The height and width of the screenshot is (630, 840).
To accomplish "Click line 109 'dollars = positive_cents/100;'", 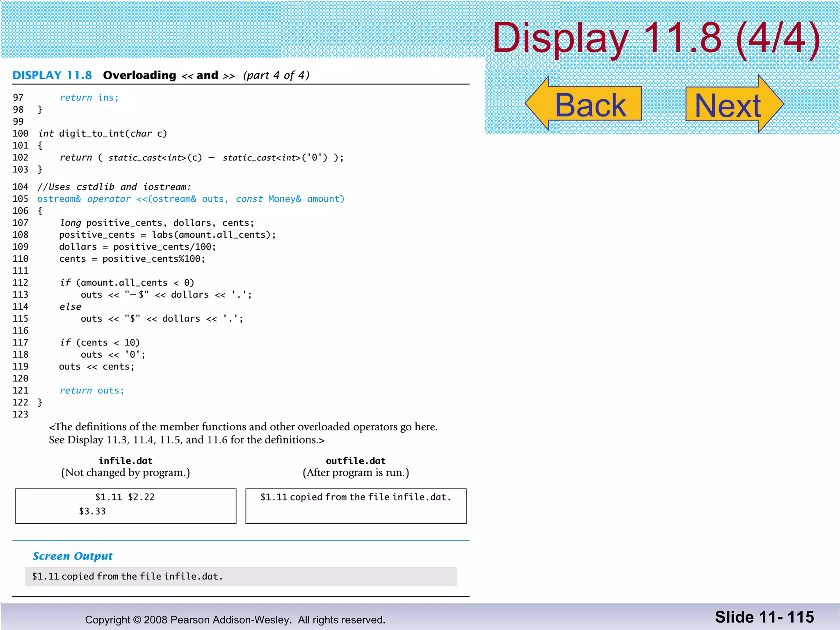I will pyautogui.click(x=137, y=247).
